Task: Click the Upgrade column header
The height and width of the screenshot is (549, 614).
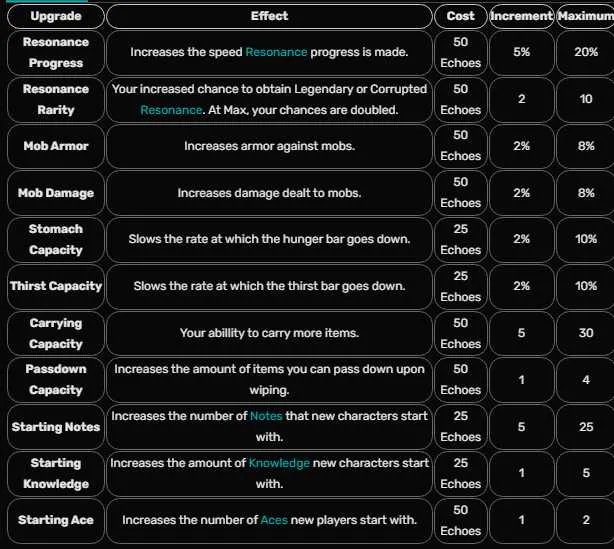Action: (x=56, y=16)
